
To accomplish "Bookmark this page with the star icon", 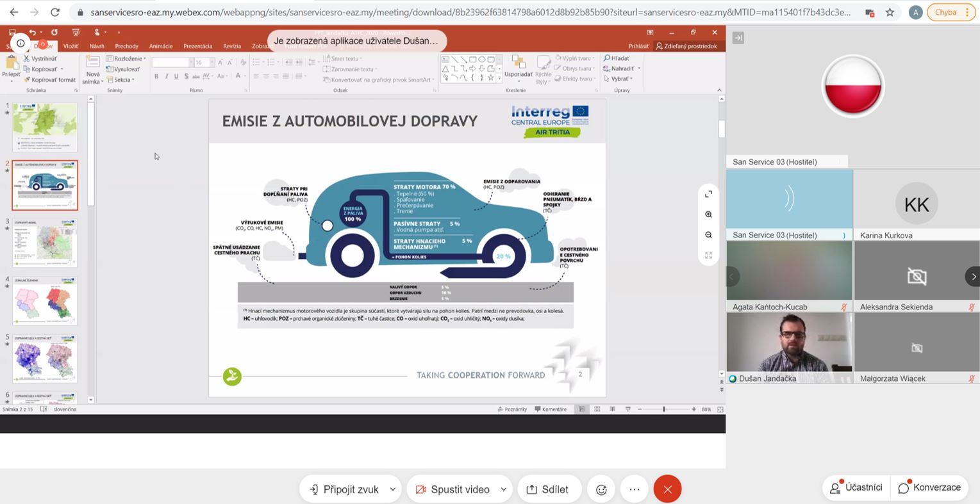I will pos(890,12).
